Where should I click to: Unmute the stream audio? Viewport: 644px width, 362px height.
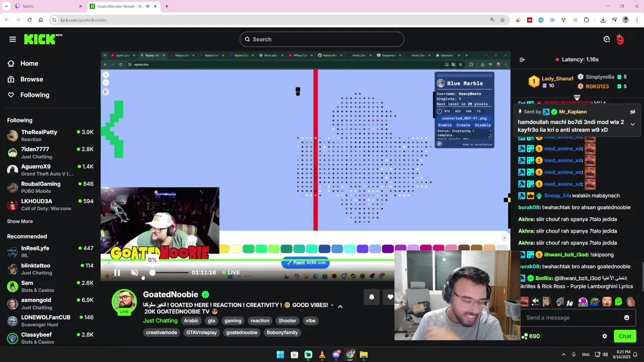pos(134,273)
